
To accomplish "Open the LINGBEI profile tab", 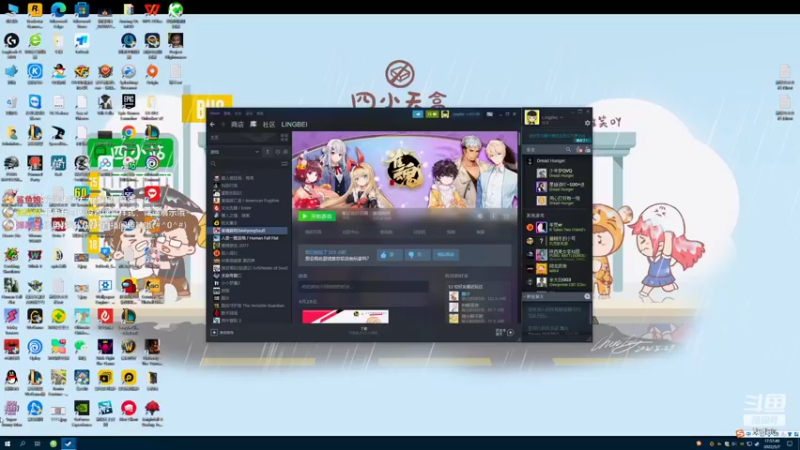I will coord(294,124).
